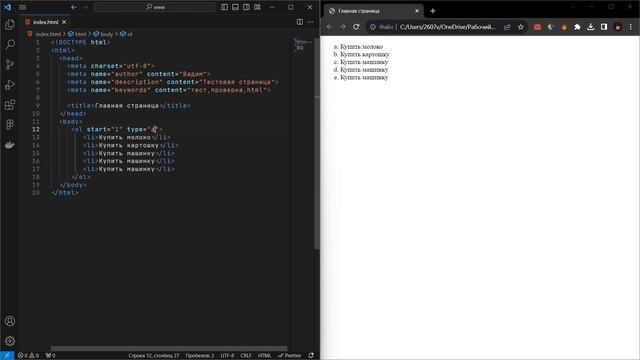The image size is (640, 360).
Task: Change end of line sequence CRLF
Action: 246,356
